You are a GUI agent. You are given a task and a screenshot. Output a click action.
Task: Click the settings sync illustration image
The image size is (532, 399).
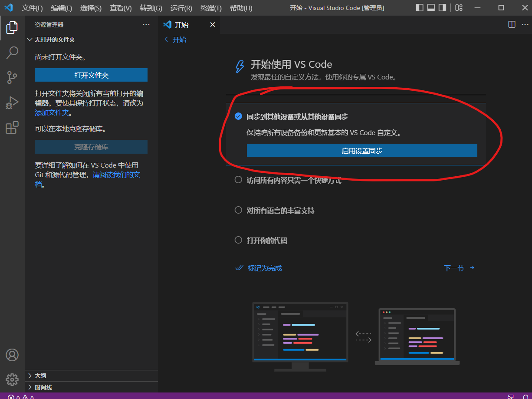pyautogui.click(x=356, y=337)
